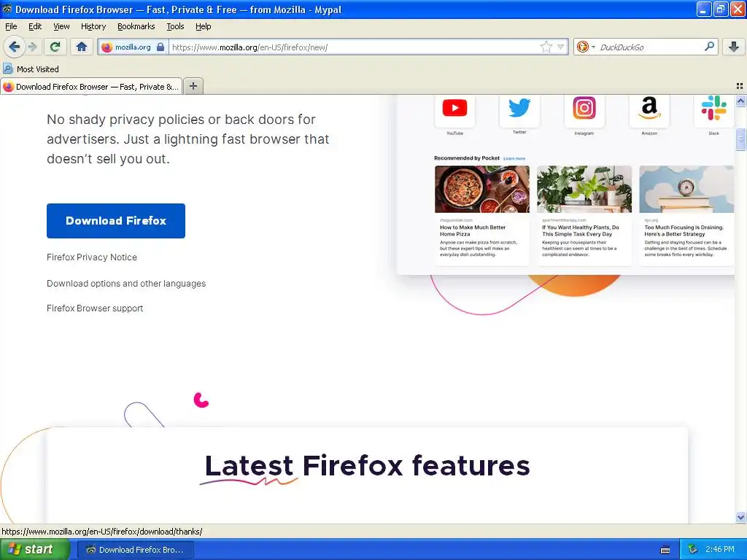Image resolution: width=747 pixels, height=560 pixels.
Task: Click the address bar URL field
Action: coord(355,47)
